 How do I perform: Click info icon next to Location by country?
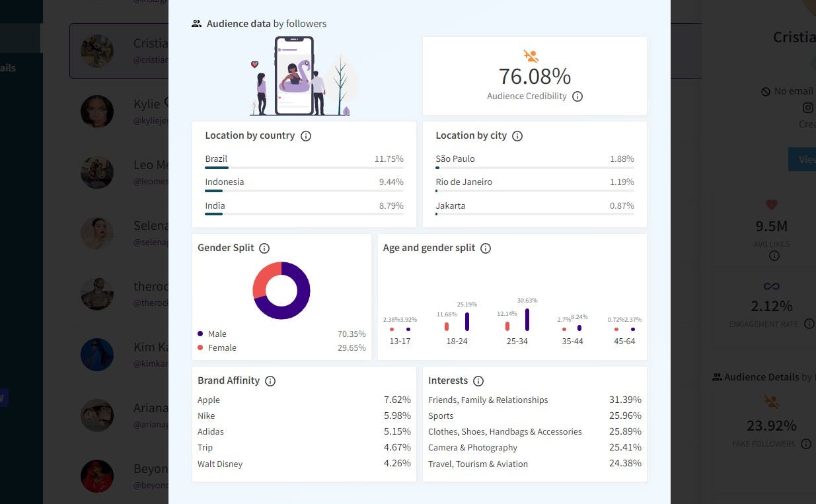(x=306, y=136)
